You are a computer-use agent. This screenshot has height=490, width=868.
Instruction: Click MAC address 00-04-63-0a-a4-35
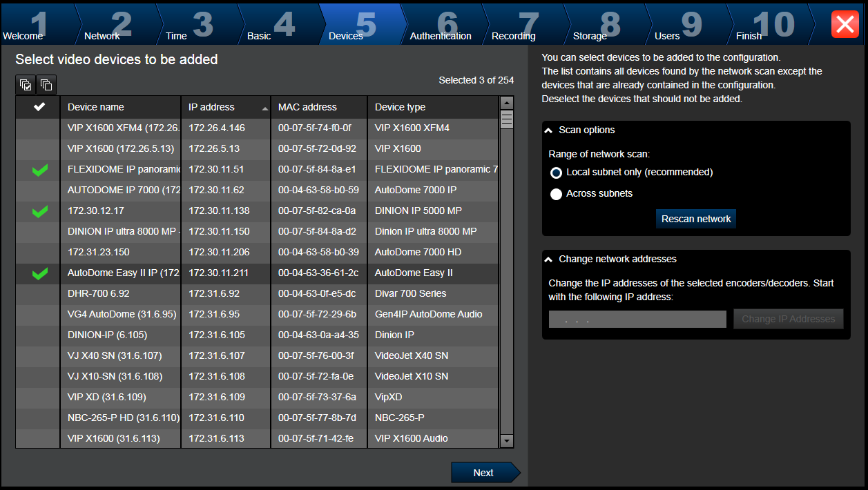(318, 335)
